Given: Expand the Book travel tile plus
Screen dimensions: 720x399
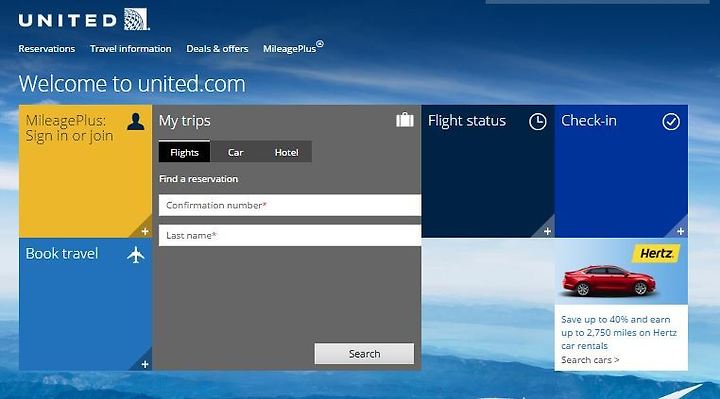Looking at the screenshot, I should coord(145,364).
